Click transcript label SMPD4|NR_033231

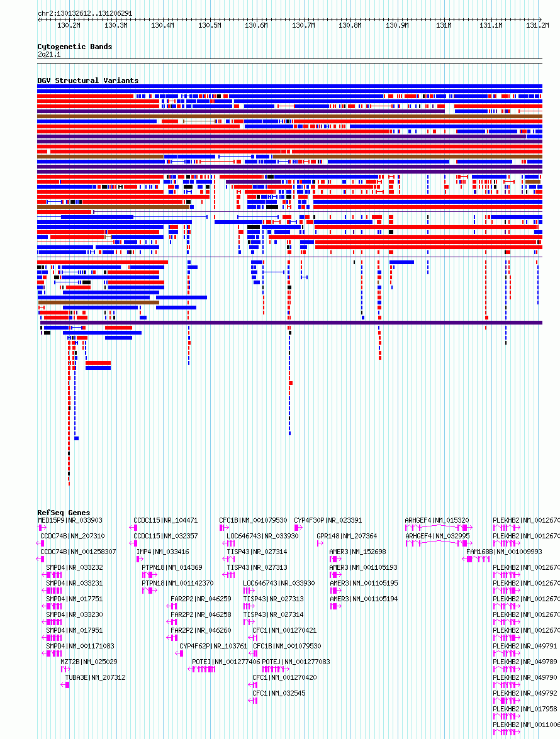pyautogui.click(x=74, y=583)
